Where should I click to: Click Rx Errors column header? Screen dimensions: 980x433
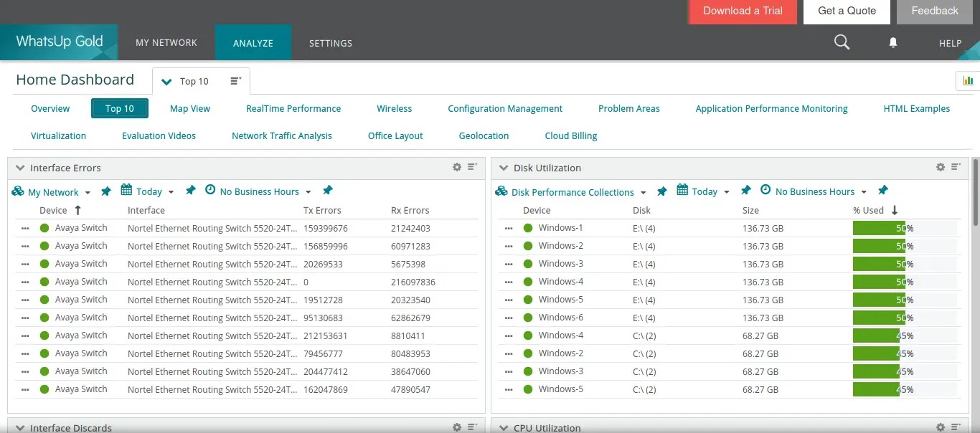click(x=410, y=210)
